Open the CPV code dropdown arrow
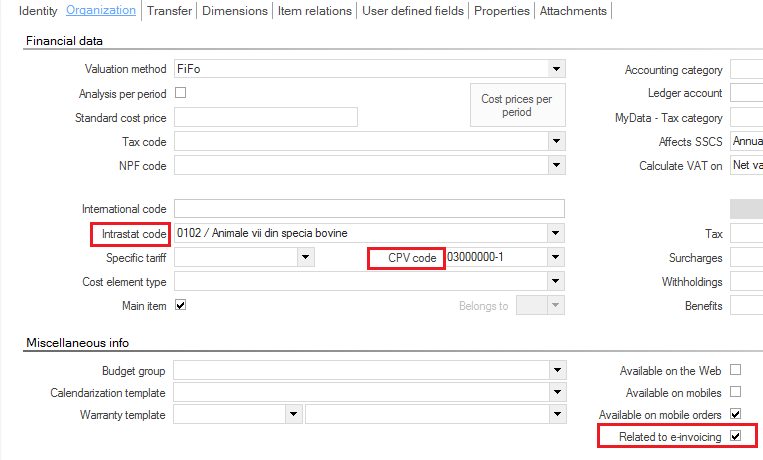Viewport: 763px width, 460px height. click(555, 257)
